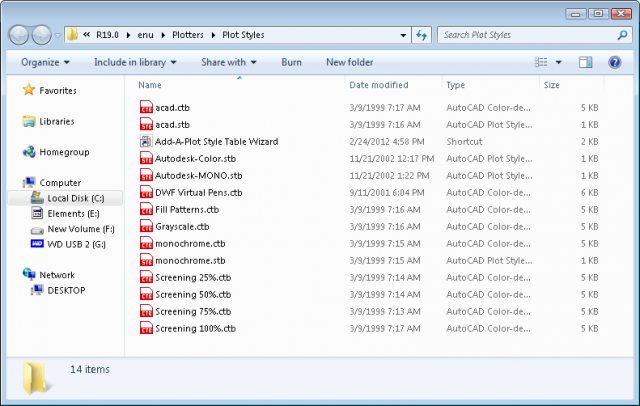Select the Homegroup icon in navigation pane
This screenshot has height=406, width=640.
tap(29, 152)
